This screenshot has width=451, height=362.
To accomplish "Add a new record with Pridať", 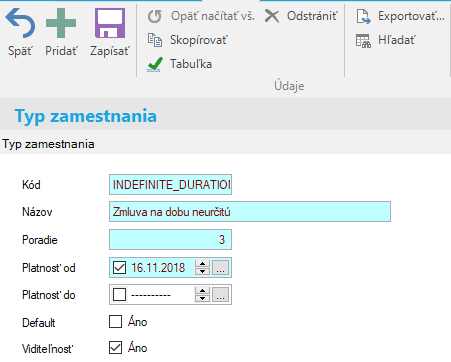I will coord(61,23).
